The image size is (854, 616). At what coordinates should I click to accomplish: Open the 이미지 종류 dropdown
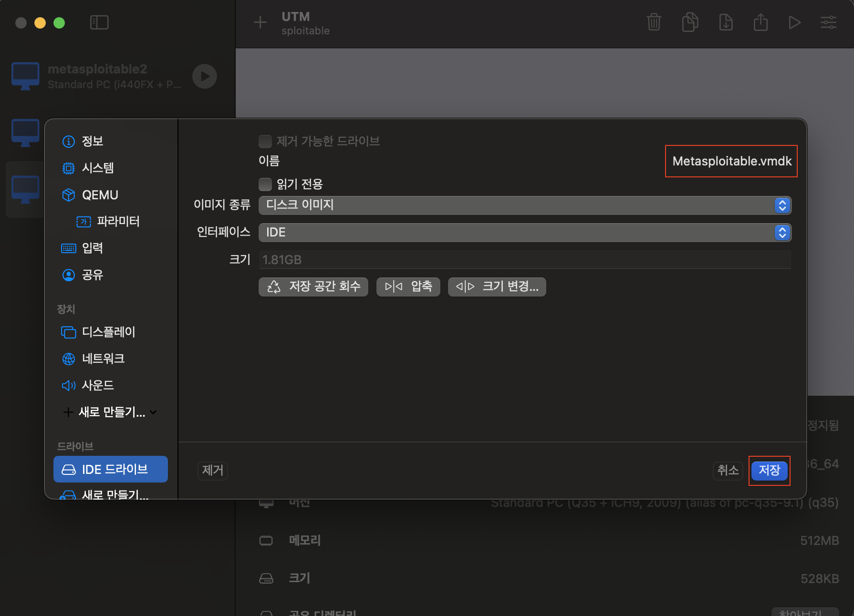point(525,205)
